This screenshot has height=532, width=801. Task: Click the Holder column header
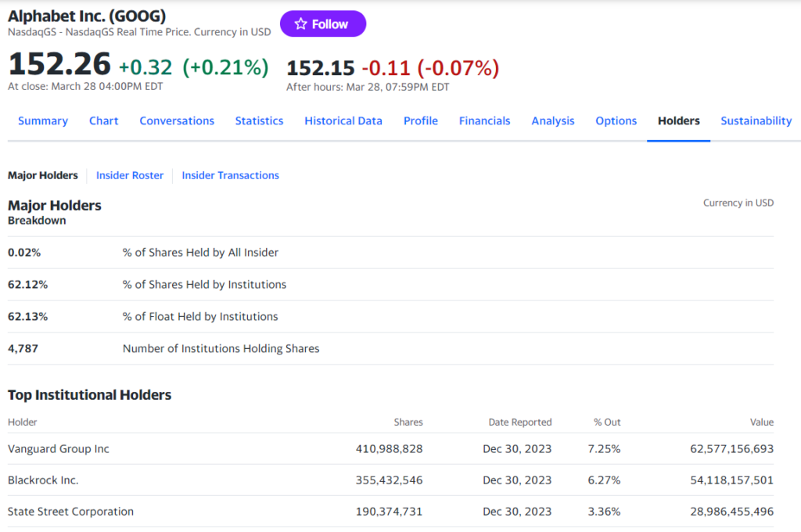click(23, 422)
